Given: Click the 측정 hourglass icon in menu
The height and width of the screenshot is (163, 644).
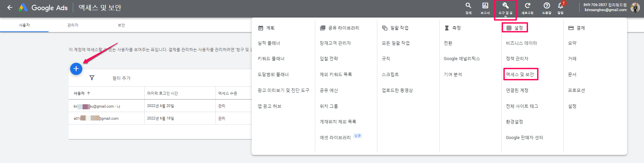Looking at the screenshot, I should click(x=447, y=28).
